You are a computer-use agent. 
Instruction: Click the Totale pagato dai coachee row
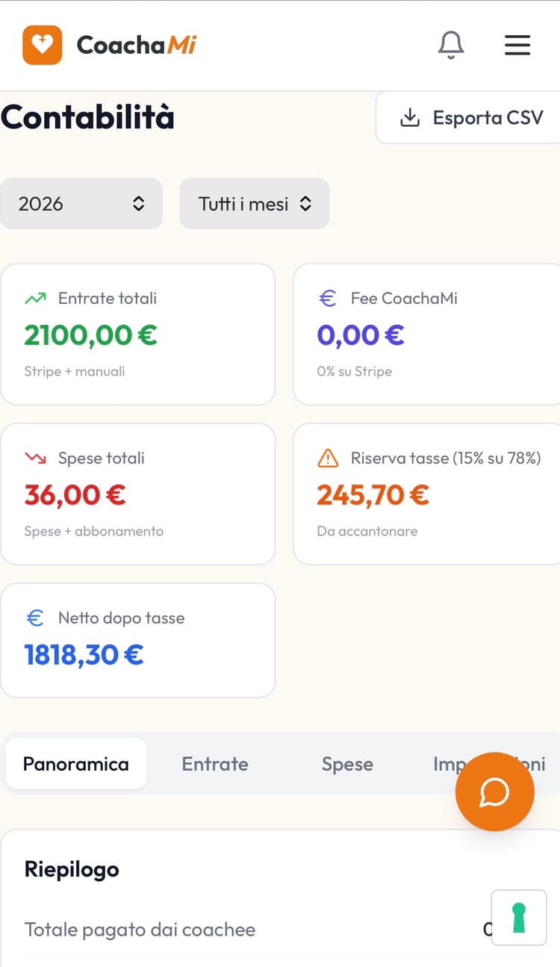(x=140, y=930)
